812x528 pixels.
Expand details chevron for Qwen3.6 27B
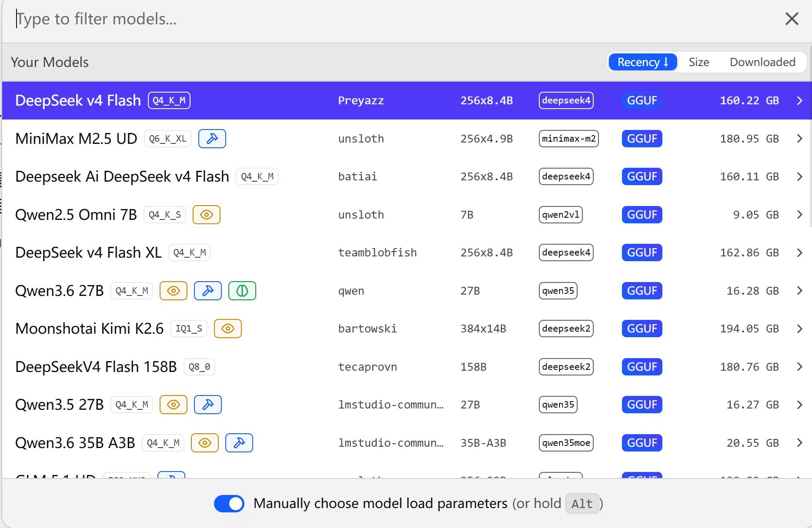799,291
